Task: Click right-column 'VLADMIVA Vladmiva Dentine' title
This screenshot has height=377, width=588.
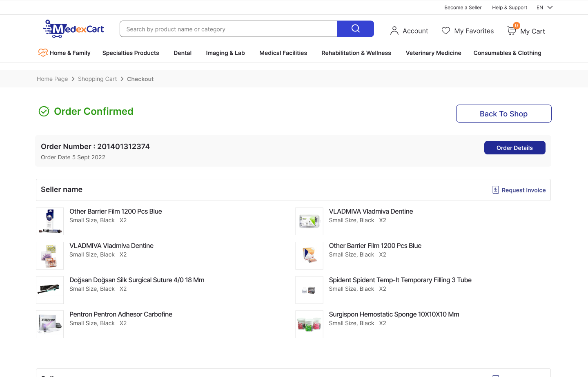Action: 371,211
